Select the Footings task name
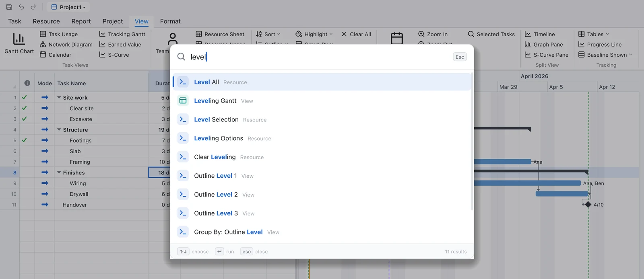The width and height of the screenshot is (644, 279). 80,140
